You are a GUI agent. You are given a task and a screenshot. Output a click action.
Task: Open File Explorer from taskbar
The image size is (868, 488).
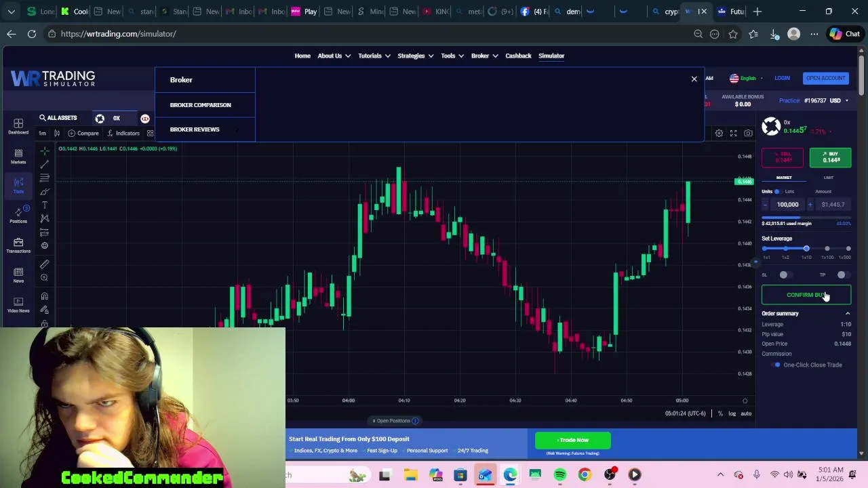[410, 474]
